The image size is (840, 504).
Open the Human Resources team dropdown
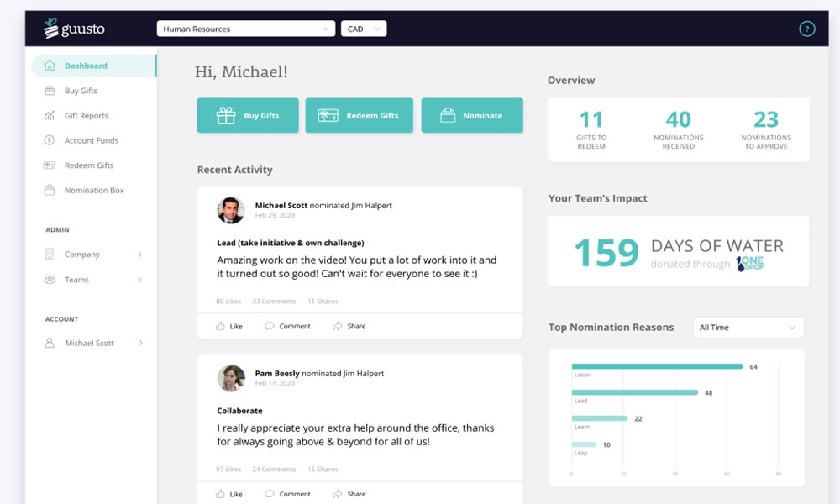pos(245,29)
